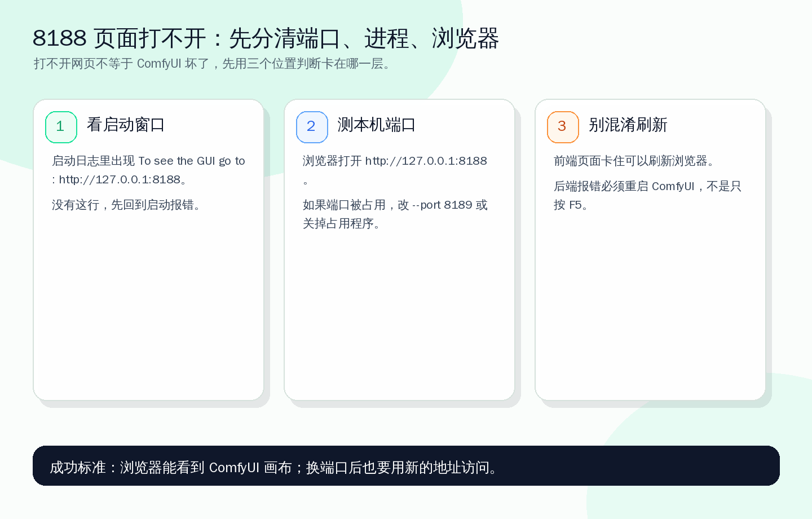Click the green number 1 badge
812x519 pixels.
[x=61, y=127]
